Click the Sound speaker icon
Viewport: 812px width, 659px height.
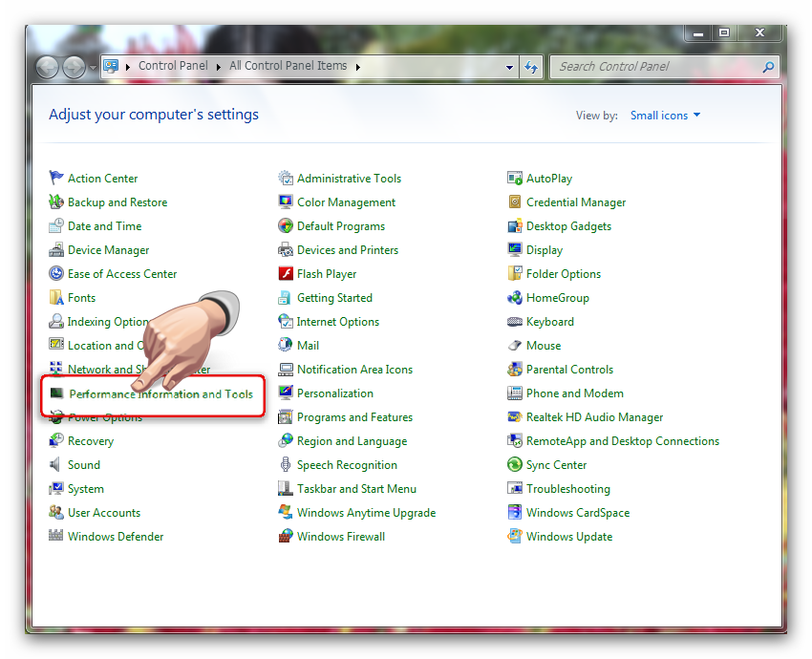[54, 464]
